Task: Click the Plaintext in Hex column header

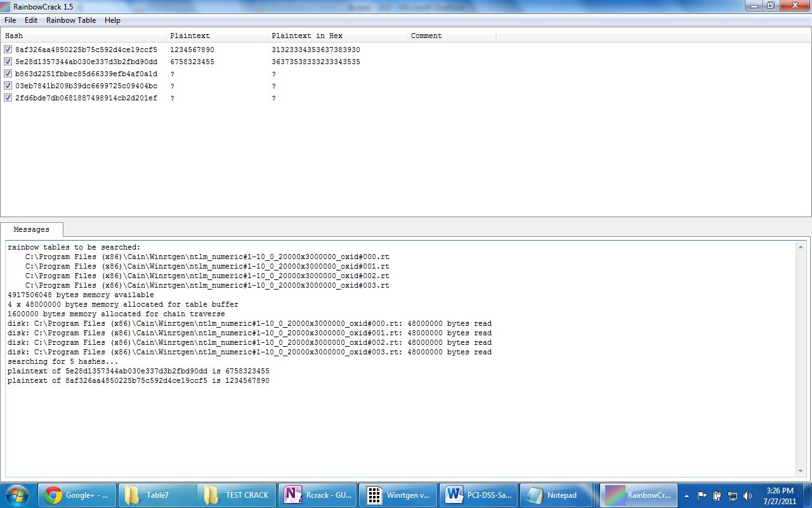Action: [x=337, y=36]
